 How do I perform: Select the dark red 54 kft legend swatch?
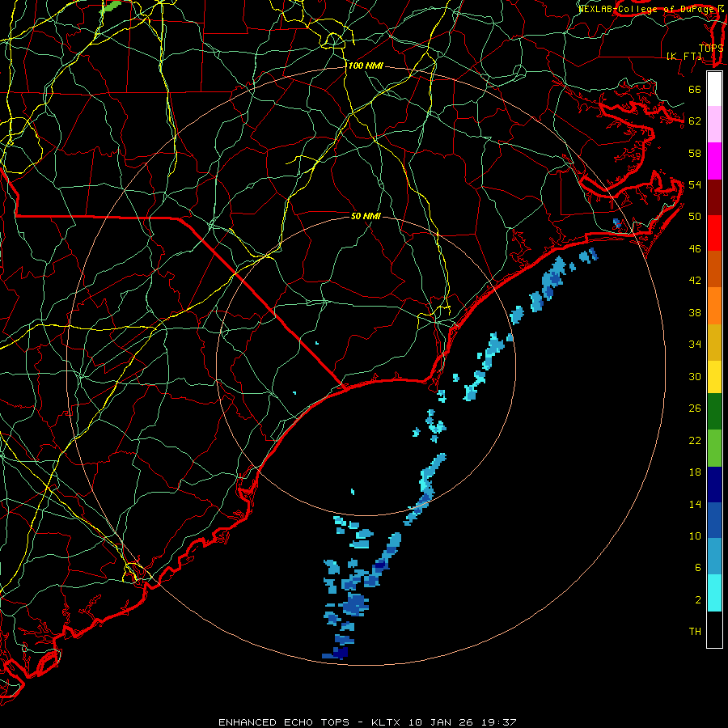tap(714, 197)
